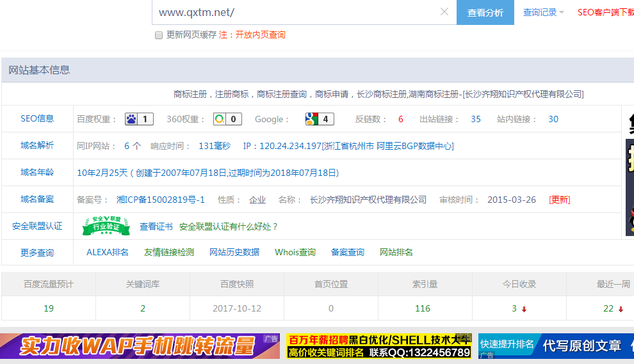This screenshot has height=364, width=634.
Task: Click the 百度流量预计 column header
Action: tap(49, 285)
